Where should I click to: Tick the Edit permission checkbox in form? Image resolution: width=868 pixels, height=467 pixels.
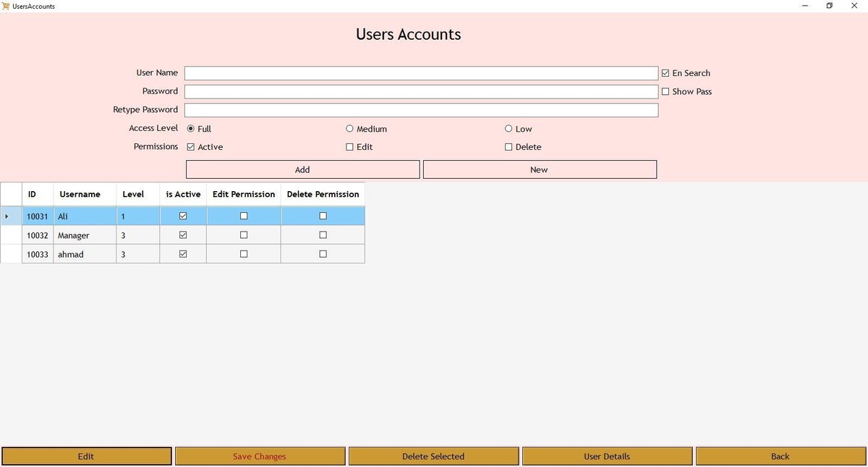pos(350,147)
